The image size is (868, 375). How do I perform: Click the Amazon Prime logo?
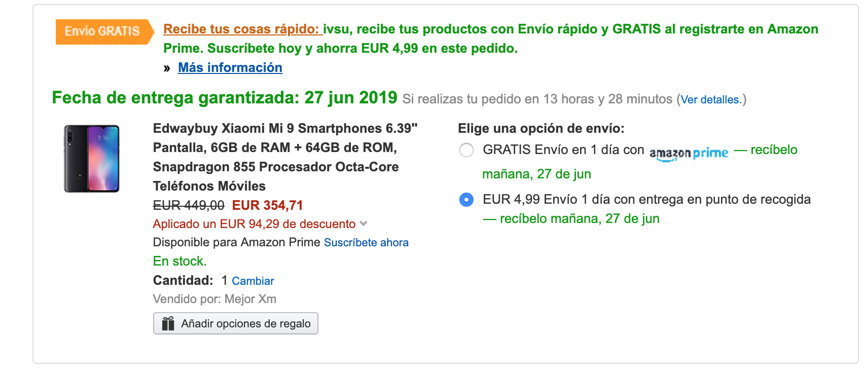coord(689,153)
